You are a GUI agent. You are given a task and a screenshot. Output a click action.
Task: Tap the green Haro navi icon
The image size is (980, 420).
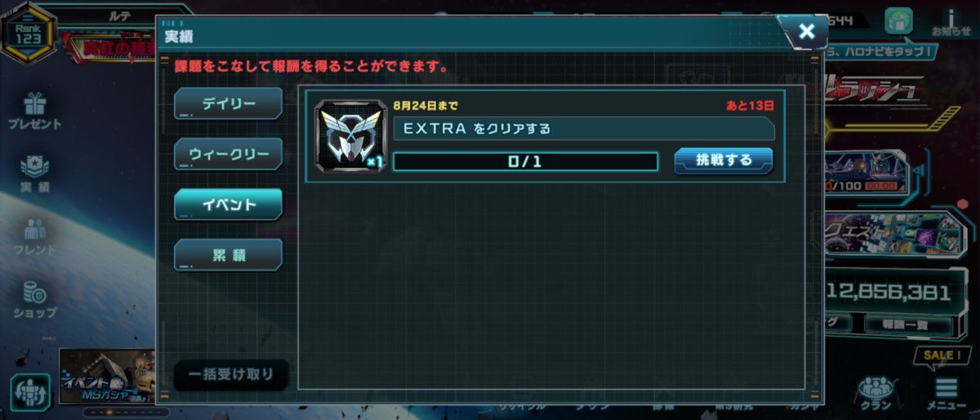(898, 21)
